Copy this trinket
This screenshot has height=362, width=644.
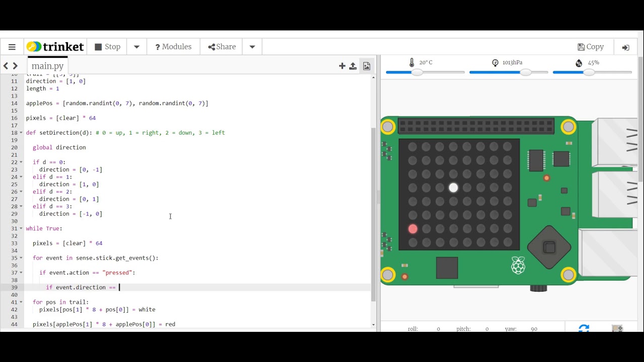[591, 47]
